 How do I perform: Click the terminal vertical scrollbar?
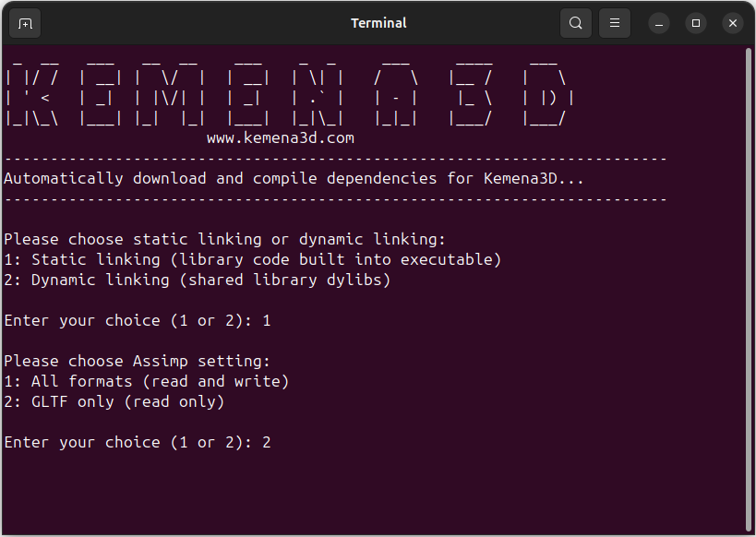click(750, 290)
